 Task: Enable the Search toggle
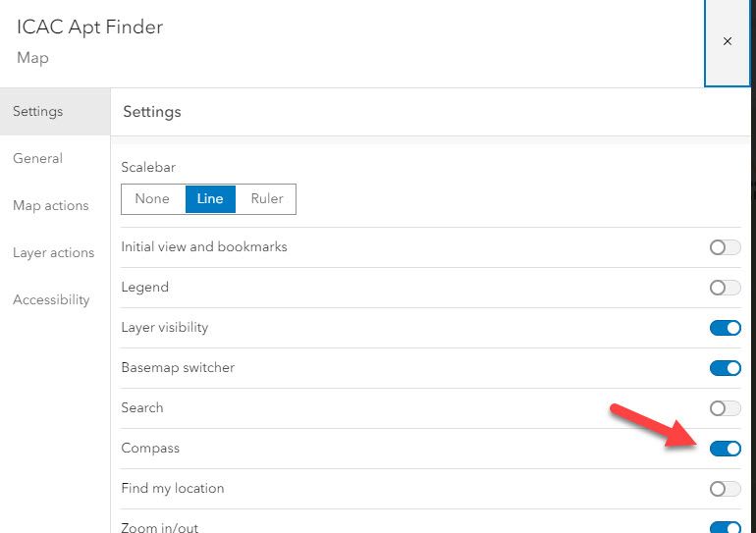(725, 408)
